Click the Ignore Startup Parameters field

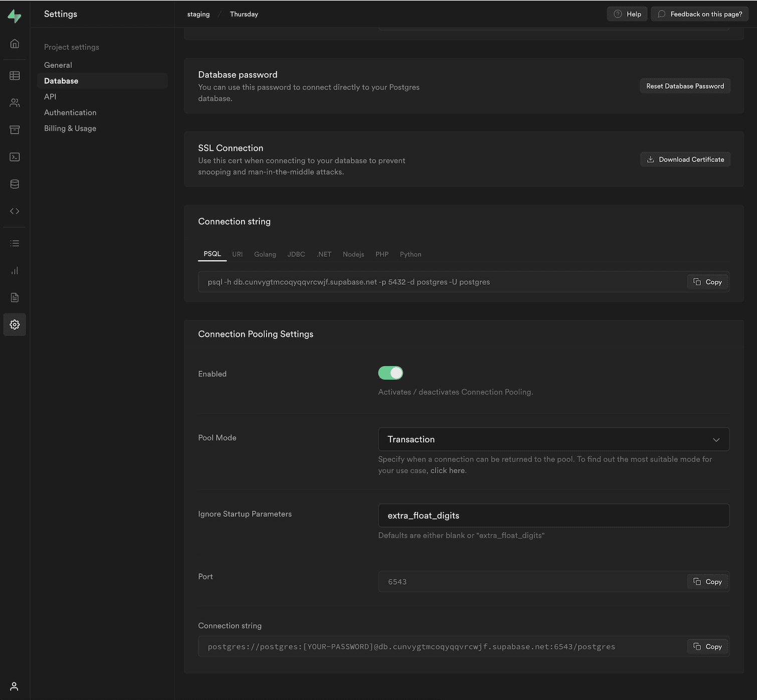point(553,515)
